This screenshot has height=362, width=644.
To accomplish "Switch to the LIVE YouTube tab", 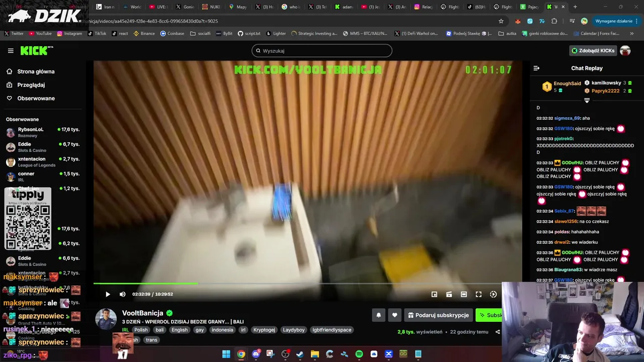I will click(x=158, y=7).
